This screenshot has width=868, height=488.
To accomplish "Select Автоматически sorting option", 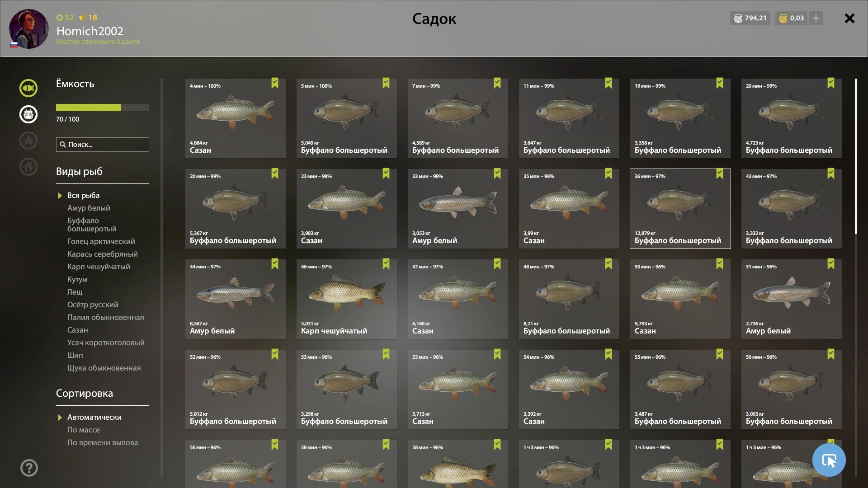I will click(94, 417).
